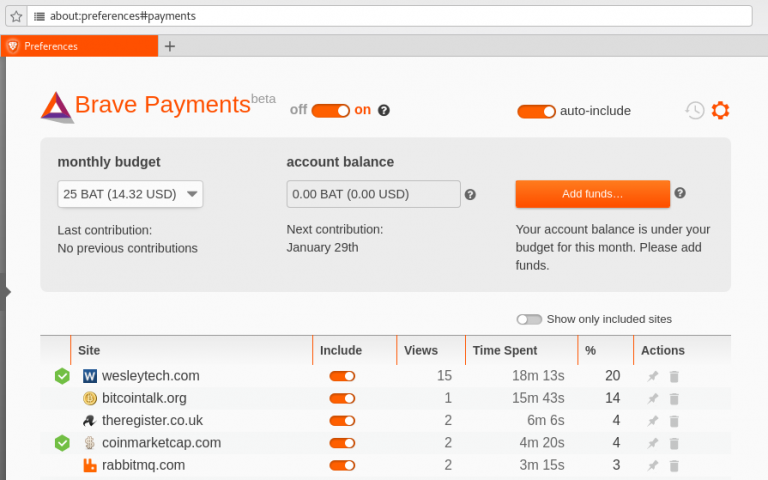Pin coinmarketcap.com site
768x480 pixels.
click(x=652, y=443)
